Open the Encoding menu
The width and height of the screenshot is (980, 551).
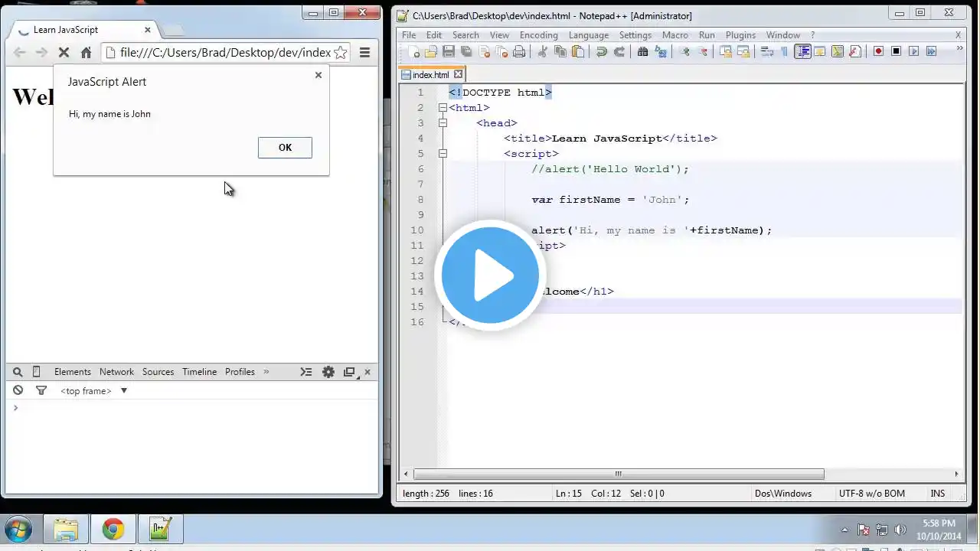(539, 35)
